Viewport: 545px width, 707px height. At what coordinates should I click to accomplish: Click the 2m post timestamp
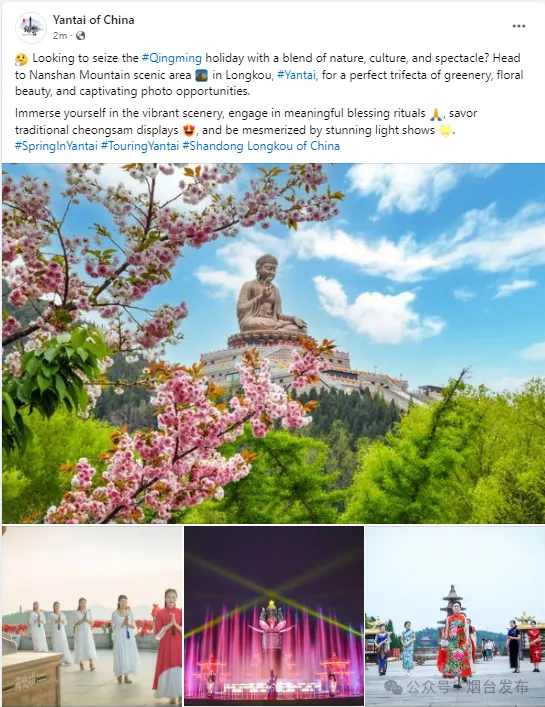coord(60,36)
